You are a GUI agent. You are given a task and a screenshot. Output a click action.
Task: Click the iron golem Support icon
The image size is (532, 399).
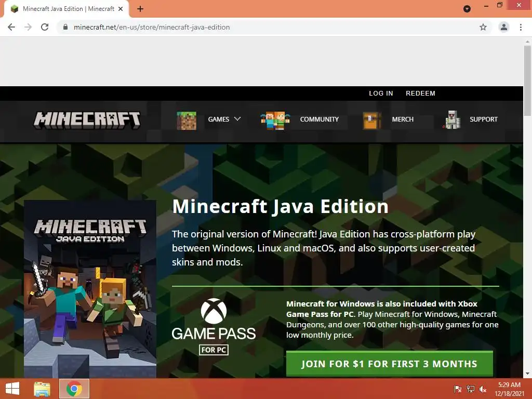(451, 120)
